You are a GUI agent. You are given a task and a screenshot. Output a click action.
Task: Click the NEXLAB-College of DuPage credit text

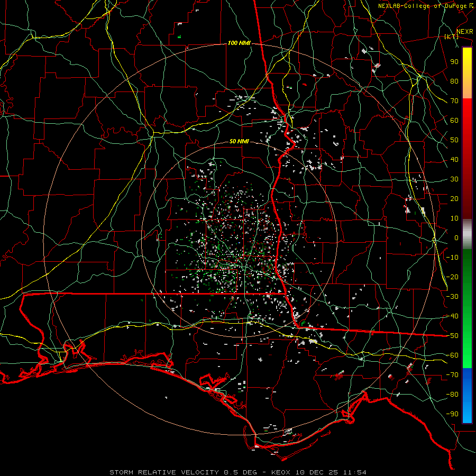click(422, 6)
